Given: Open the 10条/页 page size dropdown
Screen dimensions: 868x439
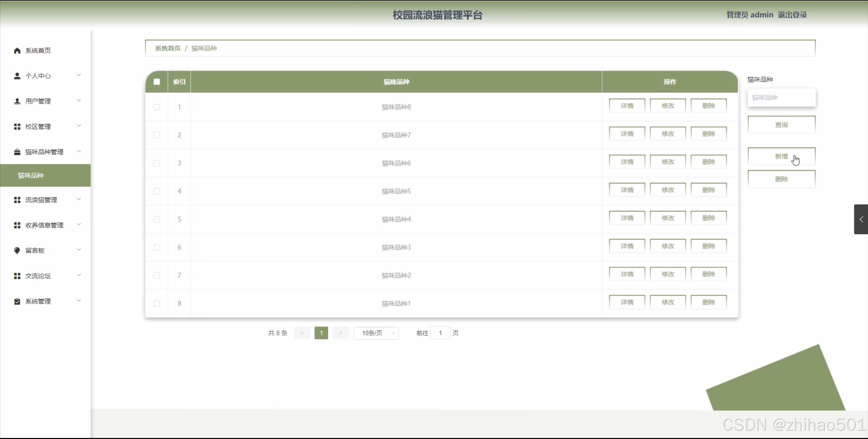Looking at the screenshot, I should [x=376, y=333].
